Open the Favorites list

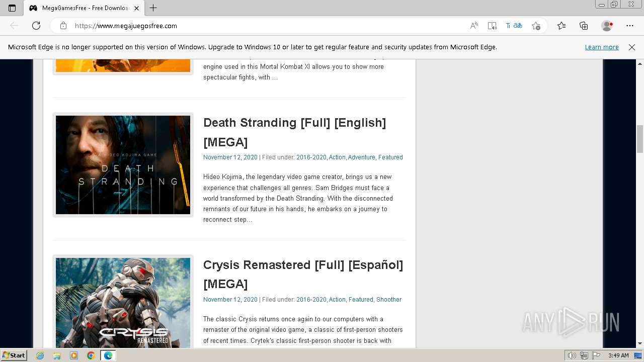[561, 26]
